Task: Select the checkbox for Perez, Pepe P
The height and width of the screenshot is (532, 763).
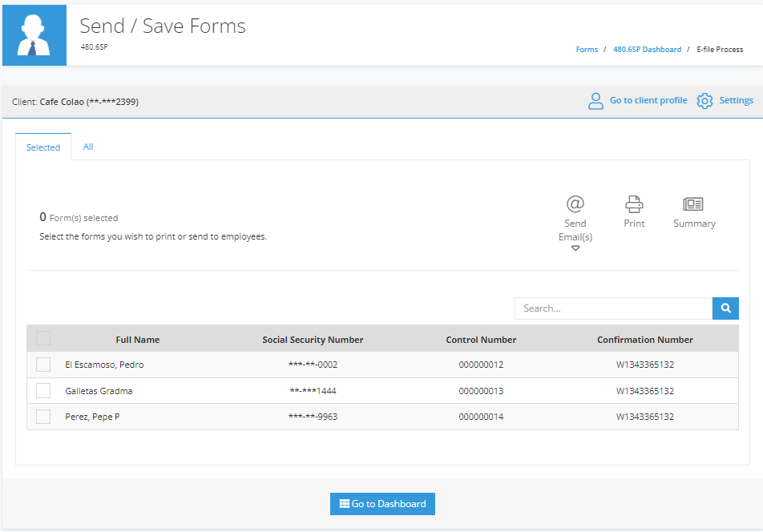Action: pos(43,417)
